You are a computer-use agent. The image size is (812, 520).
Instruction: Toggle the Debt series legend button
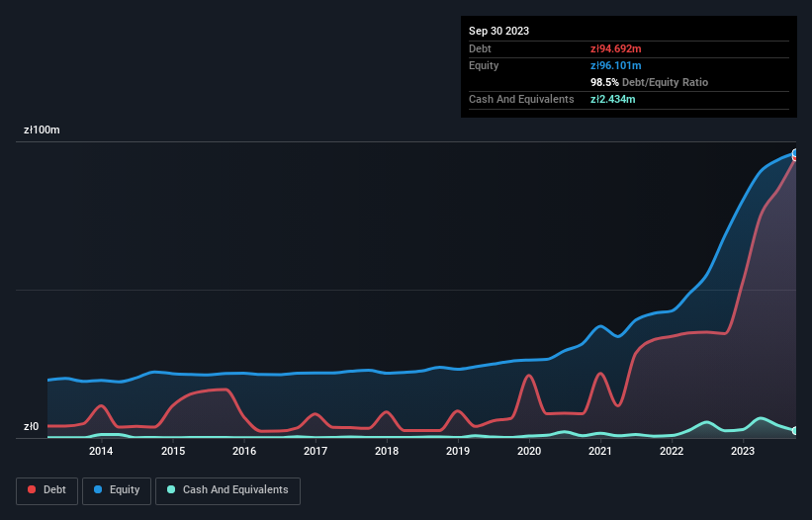point(47,490)
